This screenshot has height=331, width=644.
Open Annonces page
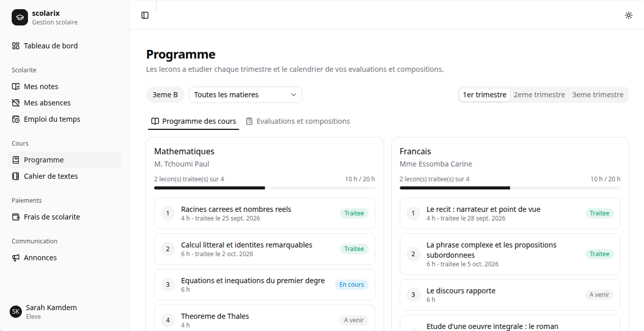click(x=65, y=258)
